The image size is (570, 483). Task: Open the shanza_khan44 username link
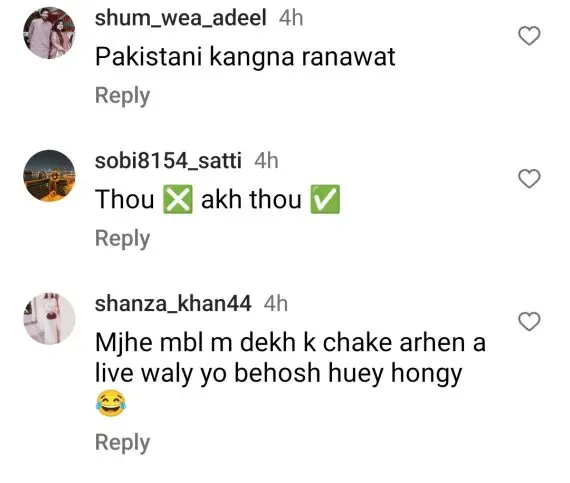click(173, 303)
